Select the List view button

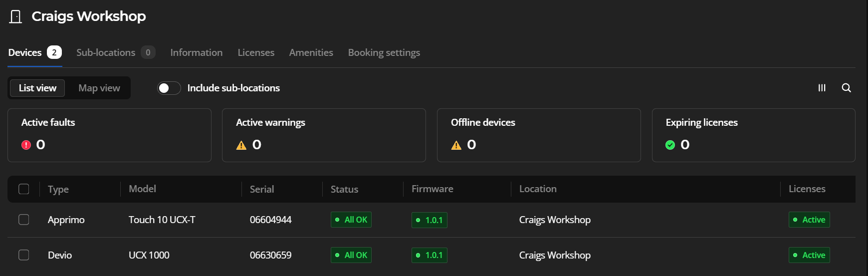coord(37,88)
